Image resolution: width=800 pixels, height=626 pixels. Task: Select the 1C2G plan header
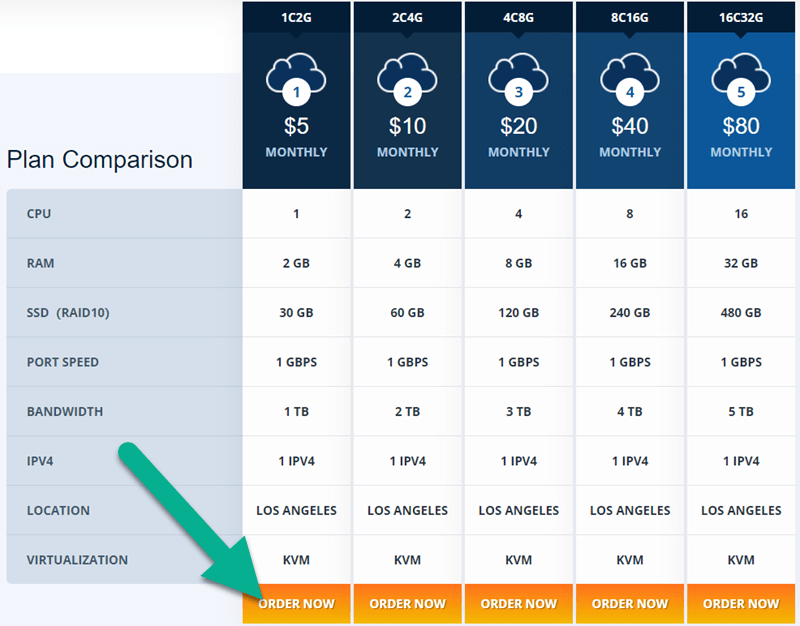pos(296,16)
